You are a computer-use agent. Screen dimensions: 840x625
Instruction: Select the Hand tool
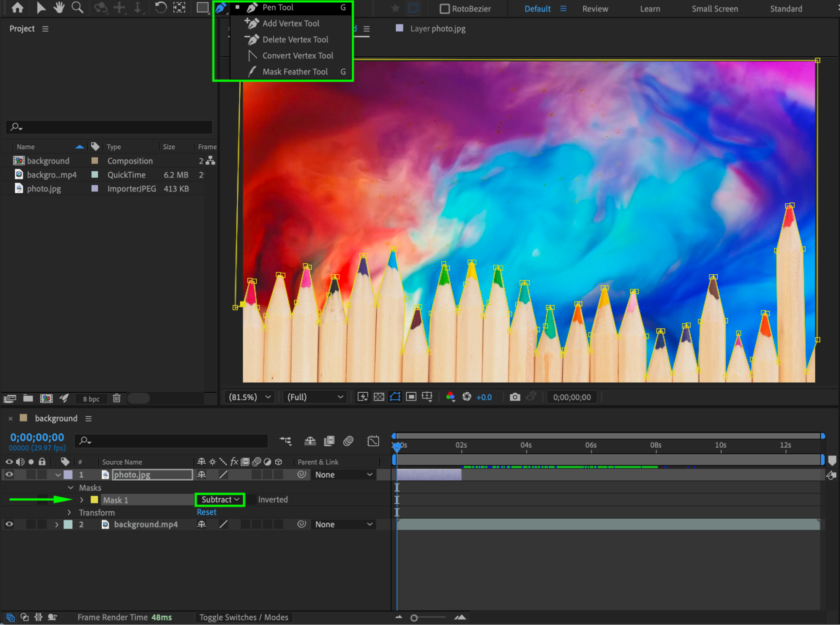59,8
